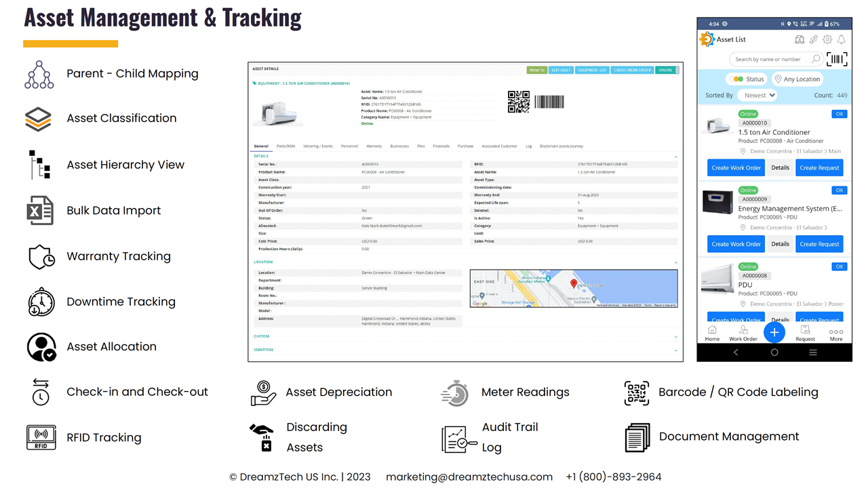Image resolution: width=868 pixels, height=488 pixels.
Task: Tap Android recent apps button on phone
Action: pyautogui.click(x=813, y=352)
